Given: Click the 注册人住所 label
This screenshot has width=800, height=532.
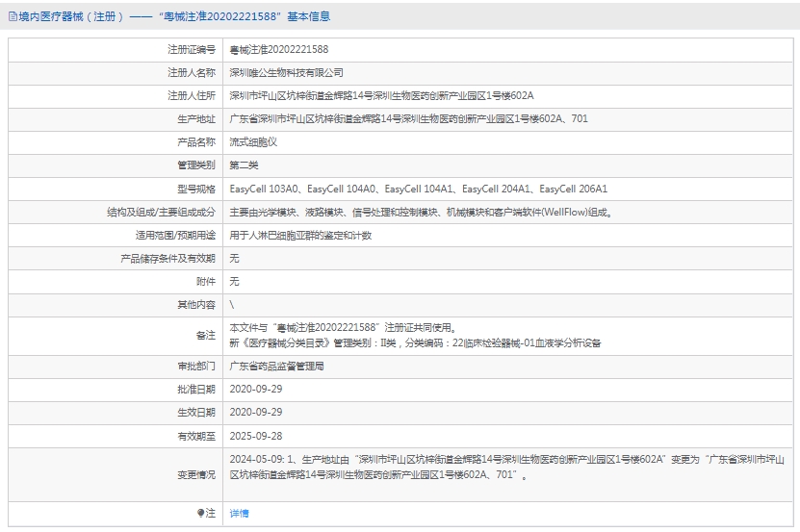Looking at the screenshot, I should click(192, 95).
